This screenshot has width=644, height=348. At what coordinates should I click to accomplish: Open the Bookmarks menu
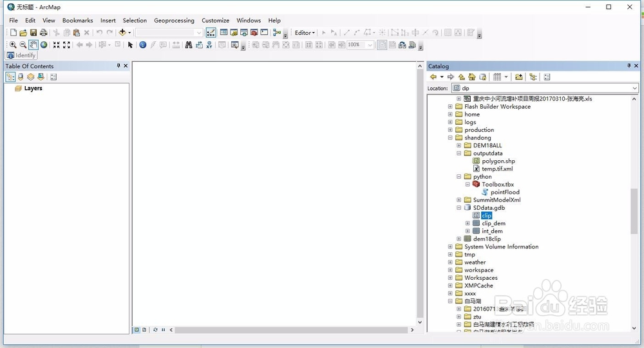pos(78,20)
